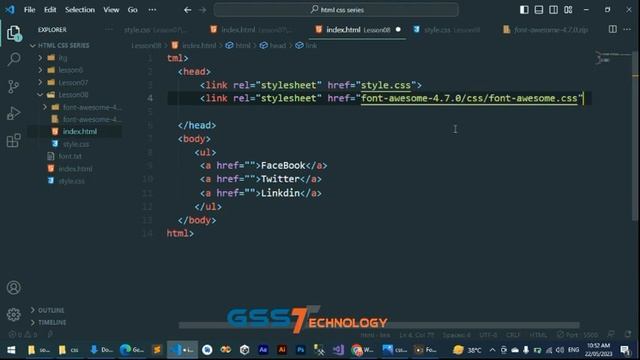Open the clock showing 10:52 AM
The width and height of the screenshot is (640, 360).
tap(598, 350)
